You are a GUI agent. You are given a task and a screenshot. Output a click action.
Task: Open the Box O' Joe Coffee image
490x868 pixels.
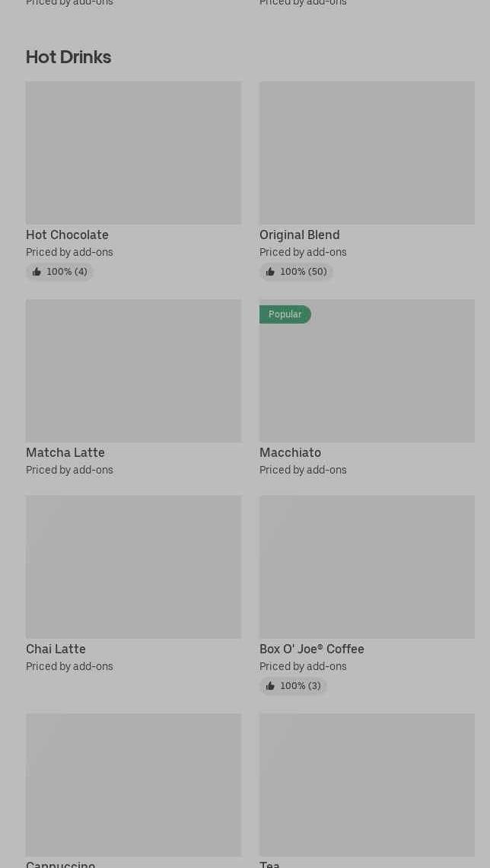(x=367, y=567)
